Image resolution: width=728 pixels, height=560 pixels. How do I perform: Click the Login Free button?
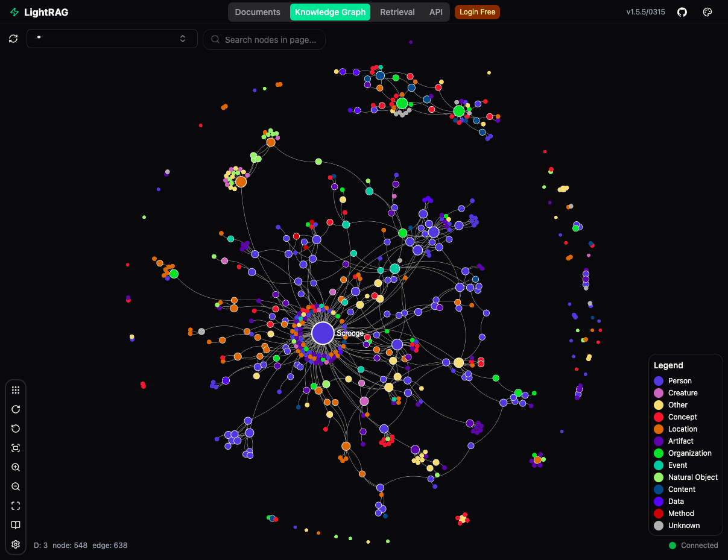pos(477,12)
